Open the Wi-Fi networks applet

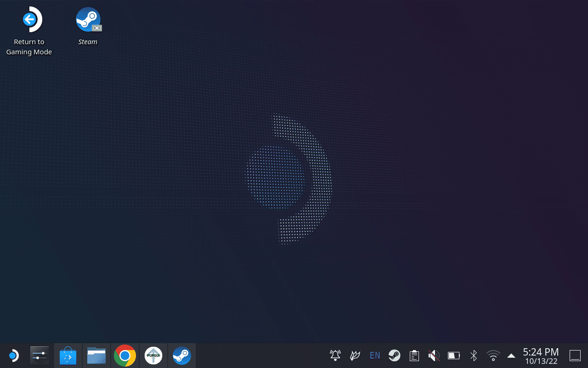(493, 356)
